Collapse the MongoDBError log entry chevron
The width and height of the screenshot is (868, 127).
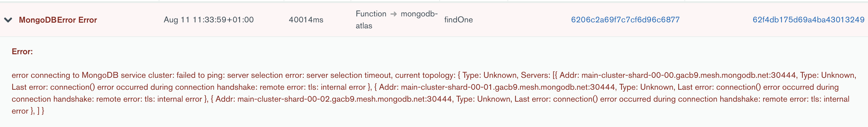tap(8, 20)
